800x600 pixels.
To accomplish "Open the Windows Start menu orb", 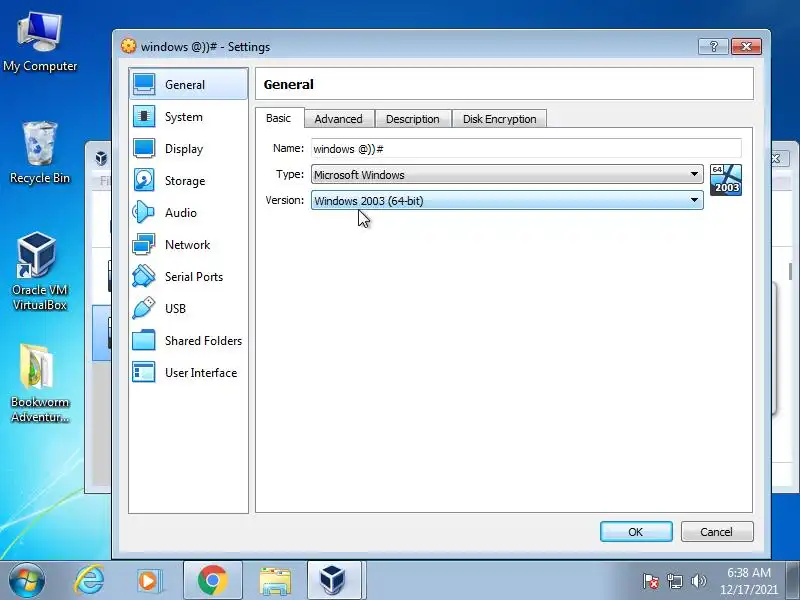I will point(26,580).
